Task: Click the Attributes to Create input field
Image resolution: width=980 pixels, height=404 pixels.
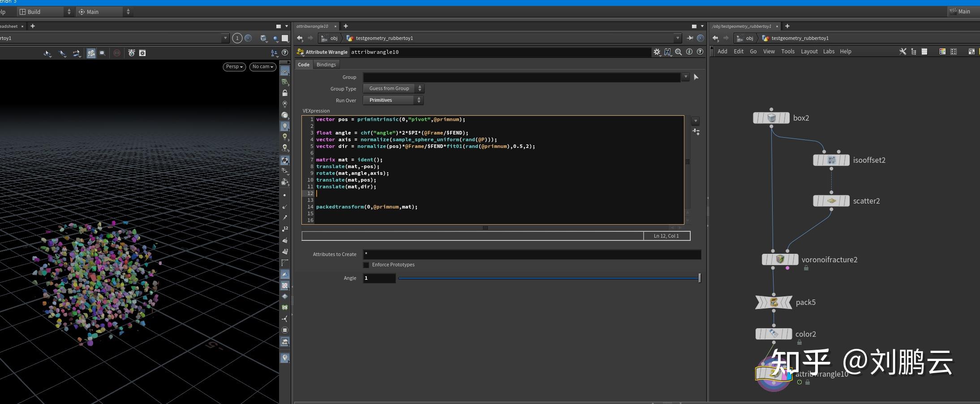Action: pyautogui.click(x=531, y=254)
